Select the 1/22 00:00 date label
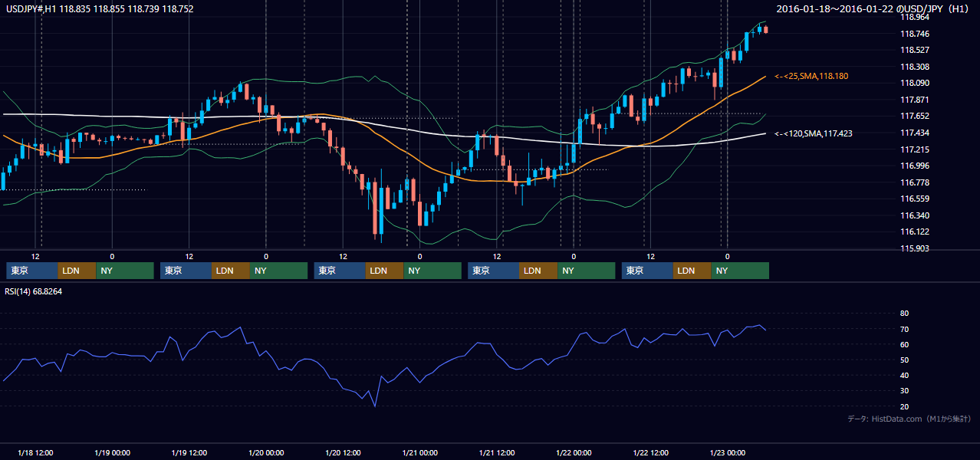980x460 pixels. [574, 452]
